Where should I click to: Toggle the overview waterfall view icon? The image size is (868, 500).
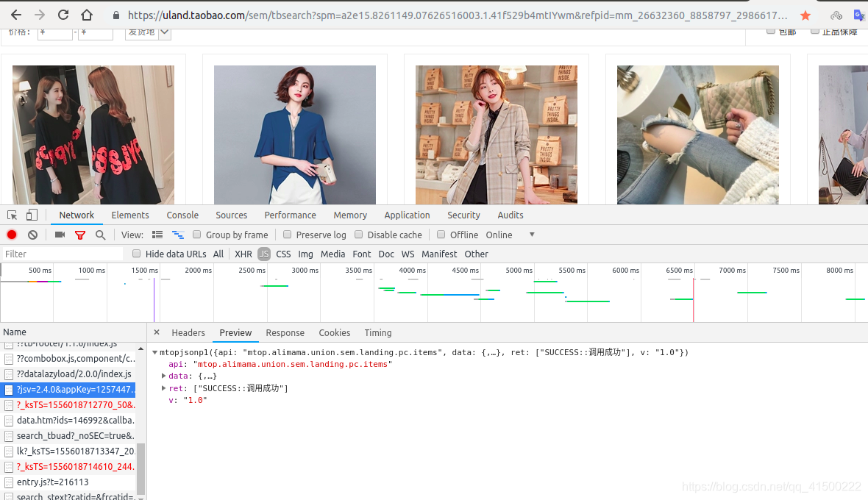click(x=178, y=235)
